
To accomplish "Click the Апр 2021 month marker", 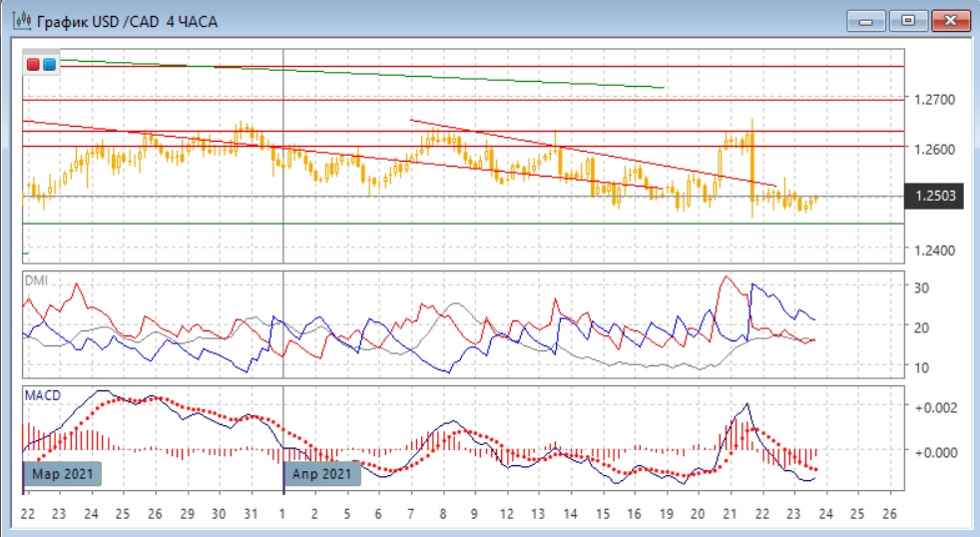I will (x=320, y=473).
